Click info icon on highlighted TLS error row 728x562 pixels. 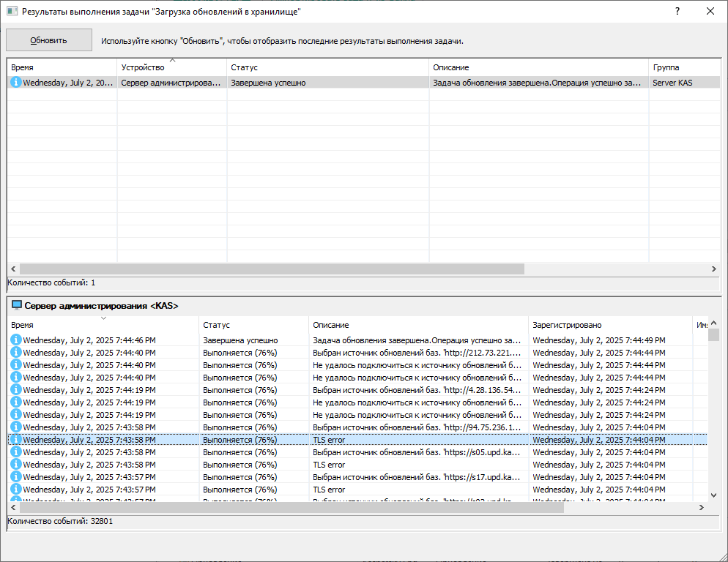(x=16, y=440)
